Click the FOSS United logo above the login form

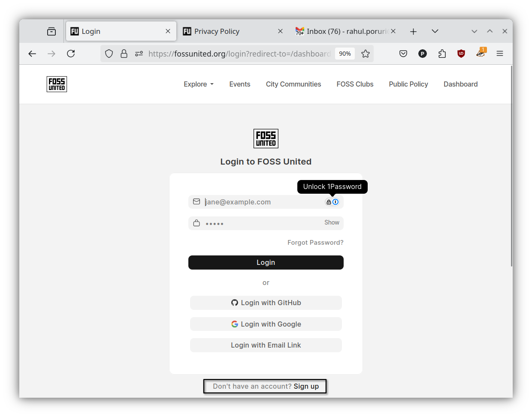point(266,138)
